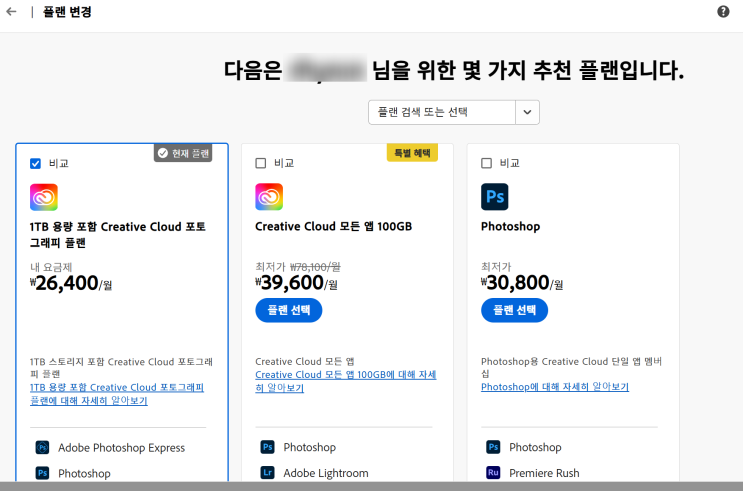The height and width of the screenshot is (491, 743).
Task: Open 1TB 용량 포함 포토그래피 플랜 자세히 알아보기 link
Action: [117, 394]
